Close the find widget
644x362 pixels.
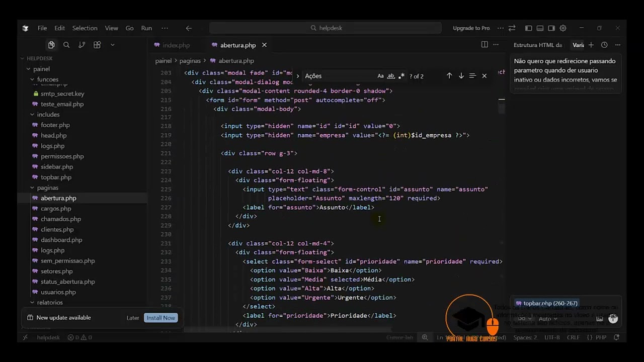484,76
